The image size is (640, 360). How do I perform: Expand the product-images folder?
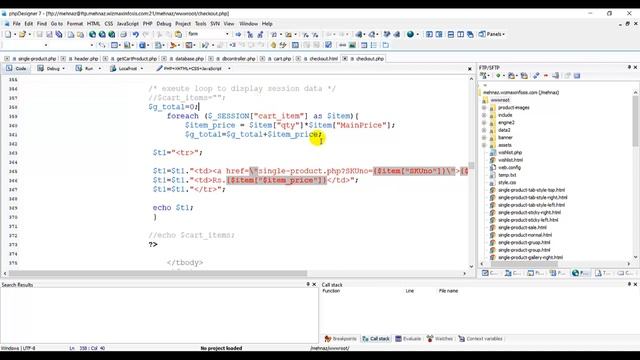pyautogui.click(x=484, y=108)
